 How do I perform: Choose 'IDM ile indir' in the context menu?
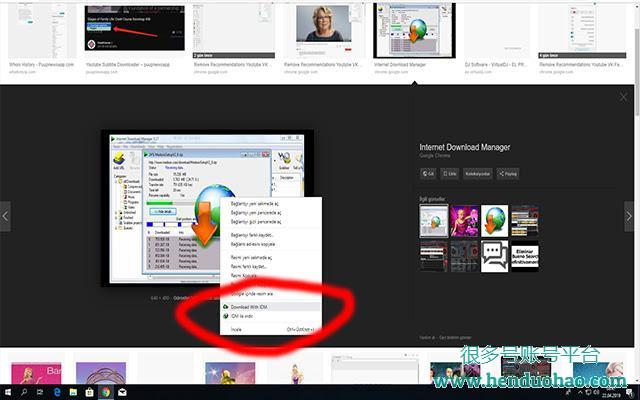(271, 316)
